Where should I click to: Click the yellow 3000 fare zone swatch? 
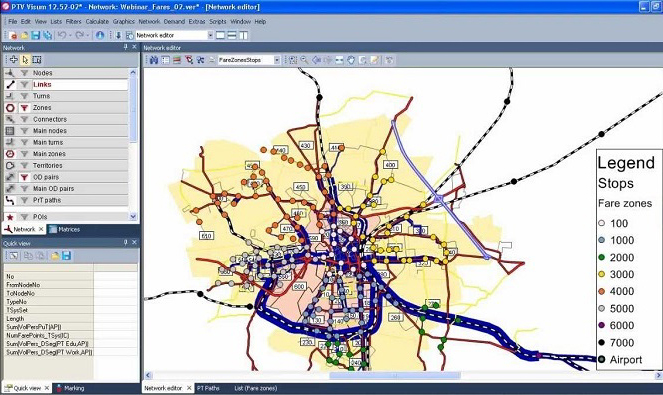tap(602, 274)
